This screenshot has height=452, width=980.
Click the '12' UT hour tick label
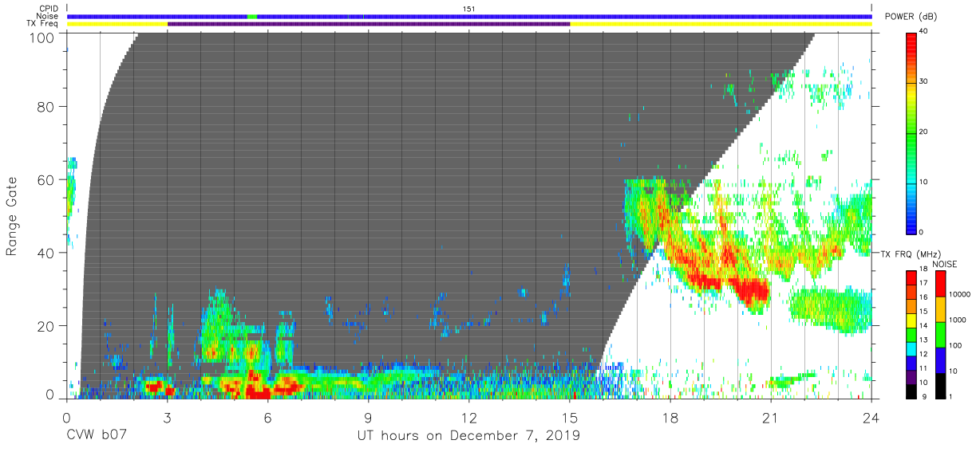click(x=468, y=418)
